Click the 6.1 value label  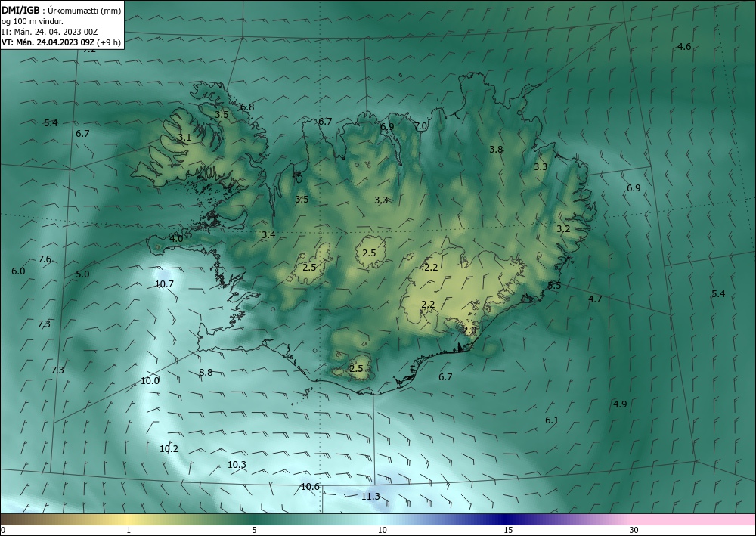(552, 420)
